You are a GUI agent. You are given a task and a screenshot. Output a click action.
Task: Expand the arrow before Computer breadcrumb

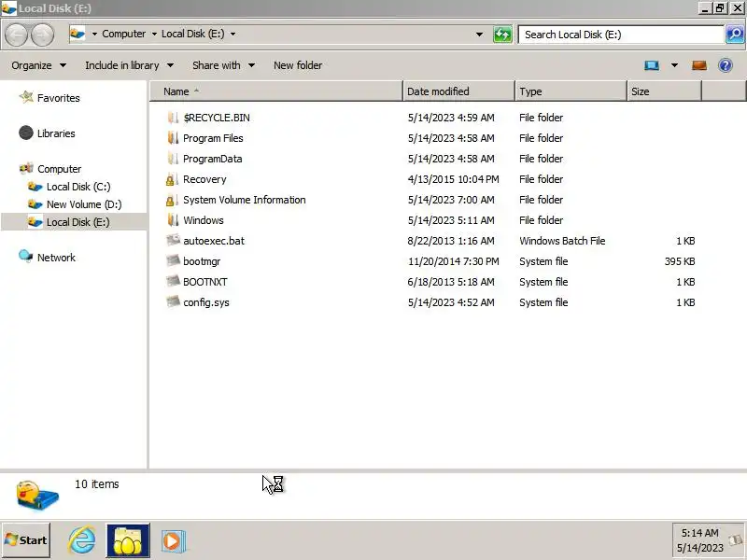tap(94, 34)
